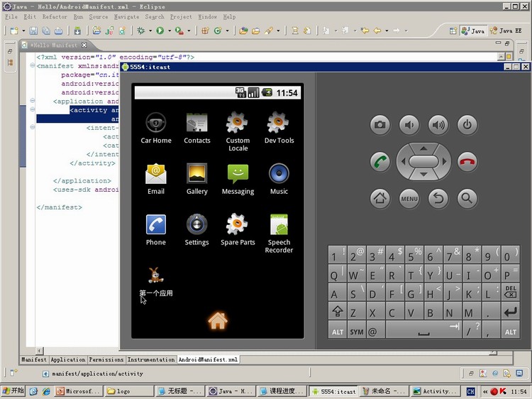532x399 pixels.
Task: Click the emulator camera hardware button
Action: click(380, 125)
